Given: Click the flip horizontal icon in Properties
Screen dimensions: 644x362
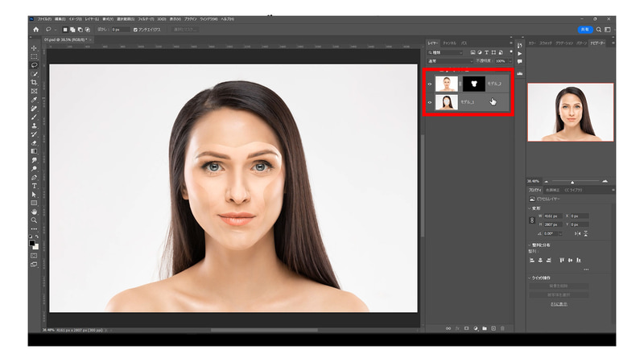Looking at the screenshot, I should (x=577, y=233).
